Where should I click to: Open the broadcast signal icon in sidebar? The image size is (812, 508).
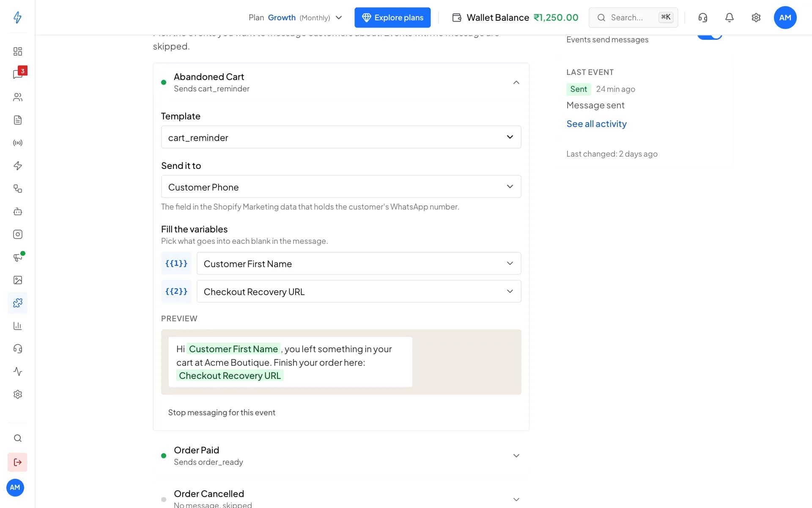pyautogui.click(x=17, y=143)
